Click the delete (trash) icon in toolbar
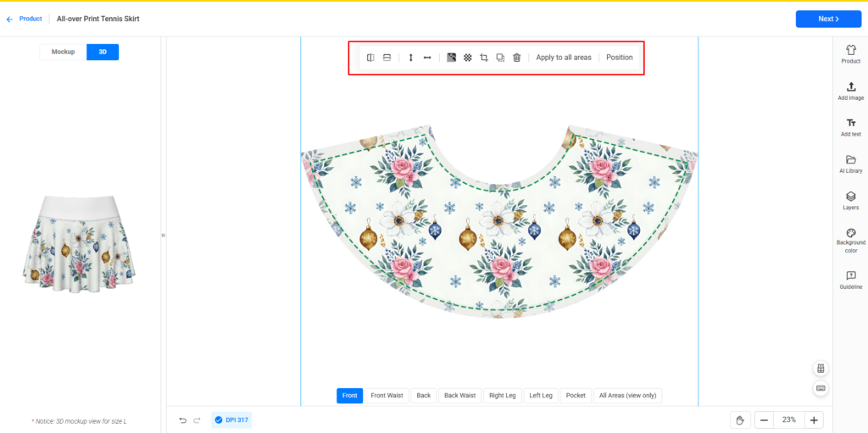Image resolution: width=868 pixels, height=433 pixels. click(x=516, y=58)
